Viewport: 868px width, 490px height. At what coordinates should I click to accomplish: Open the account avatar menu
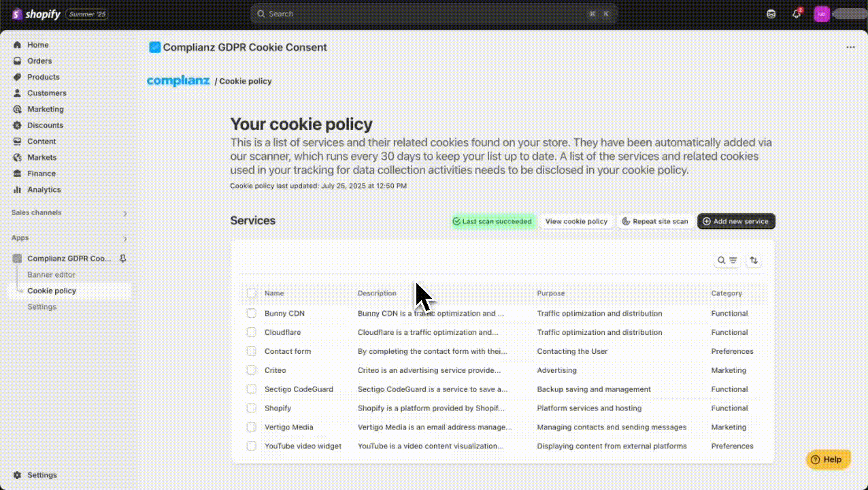pos(822,14)
